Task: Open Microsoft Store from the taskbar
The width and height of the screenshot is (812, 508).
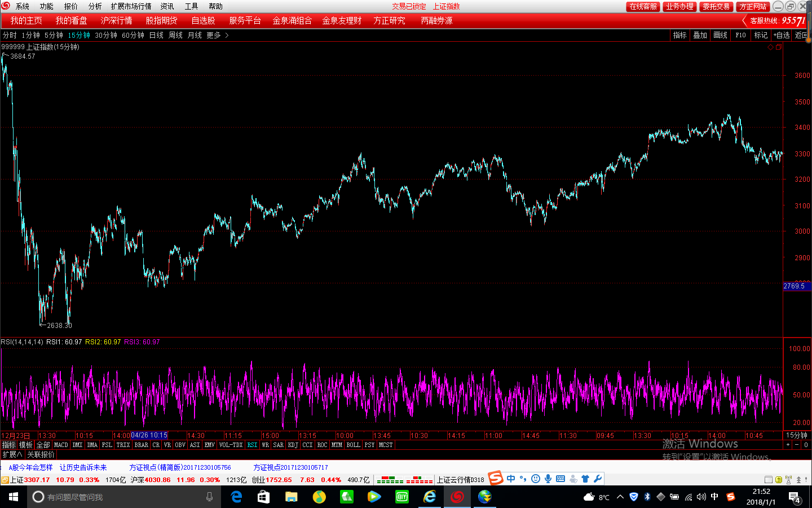Action: tap(263, 497)
